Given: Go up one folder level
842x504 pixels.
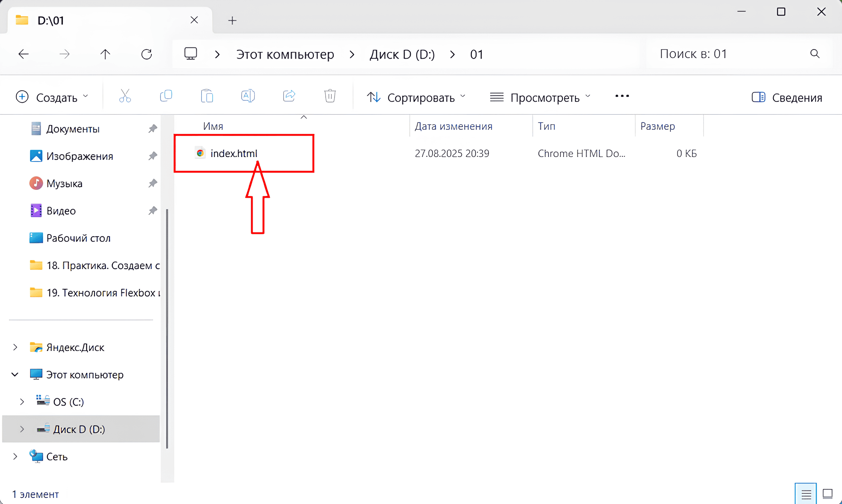Looking at the screenshot, I should coord(105,54).
